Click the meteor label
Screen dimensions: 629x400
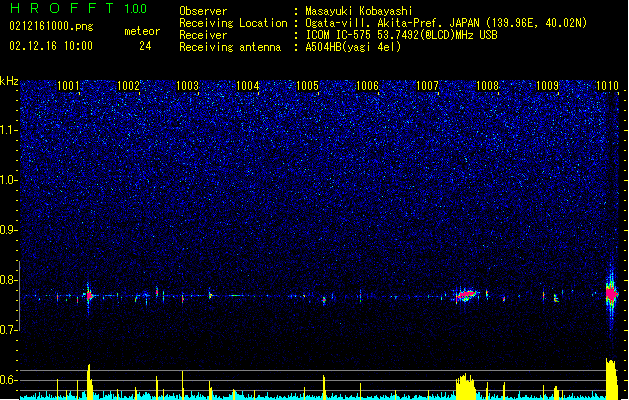point(142,31)
